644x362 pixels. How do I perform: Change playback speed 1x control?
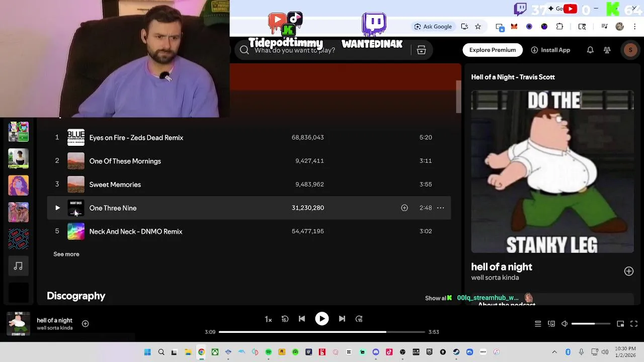coord(268,319)
